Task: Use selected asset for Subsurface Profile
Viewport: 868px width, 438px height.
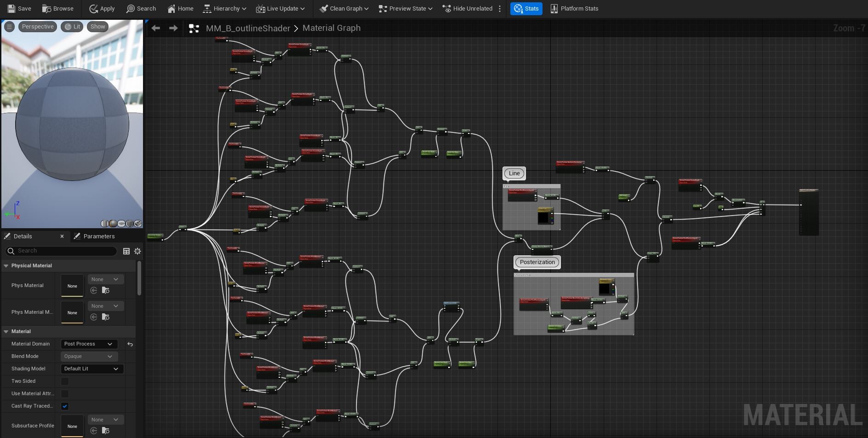Action: click(94, 431)
